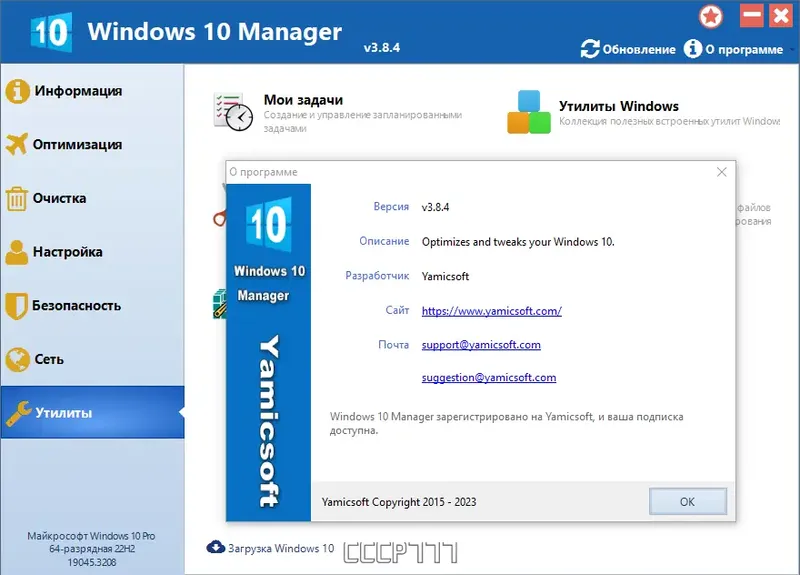Click the suggestion@yamicsoft.com email link
Screen dimensions: 800x575
click(x=489, y=378)
